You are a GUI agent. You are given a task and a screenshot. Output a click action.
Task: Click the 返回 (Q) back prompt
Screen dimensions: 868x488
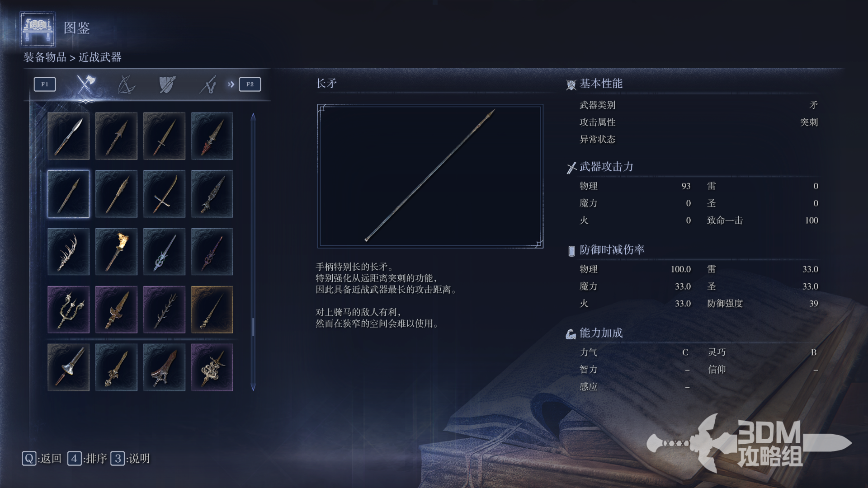(42, 459)
